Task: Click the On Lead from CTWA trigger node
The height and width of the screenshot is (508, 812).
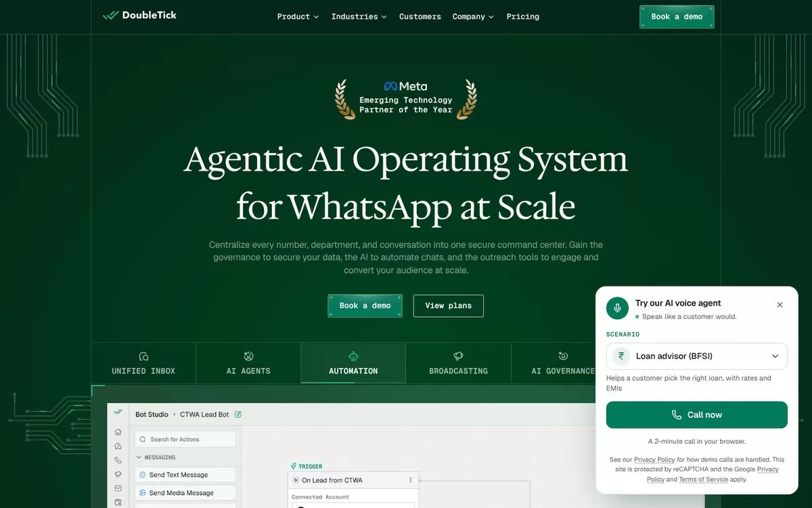Action: pos(353,480)
